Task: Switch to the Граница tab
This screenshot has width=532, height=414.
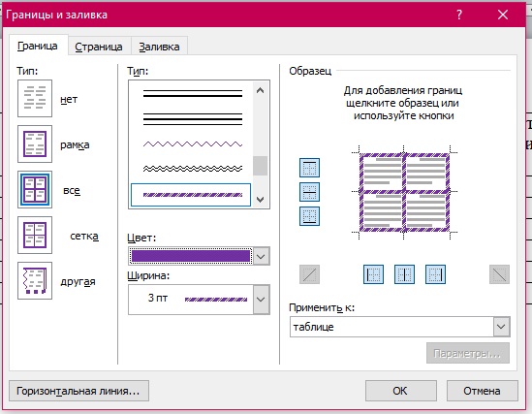Action: [x=38, y=46]
